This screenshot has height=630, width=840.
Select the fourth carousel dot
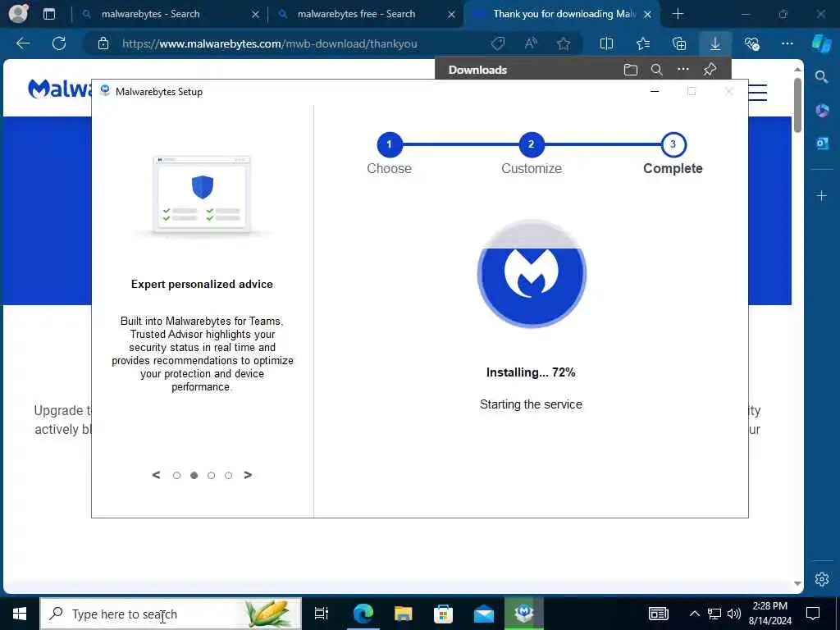(x=228, y=475)
